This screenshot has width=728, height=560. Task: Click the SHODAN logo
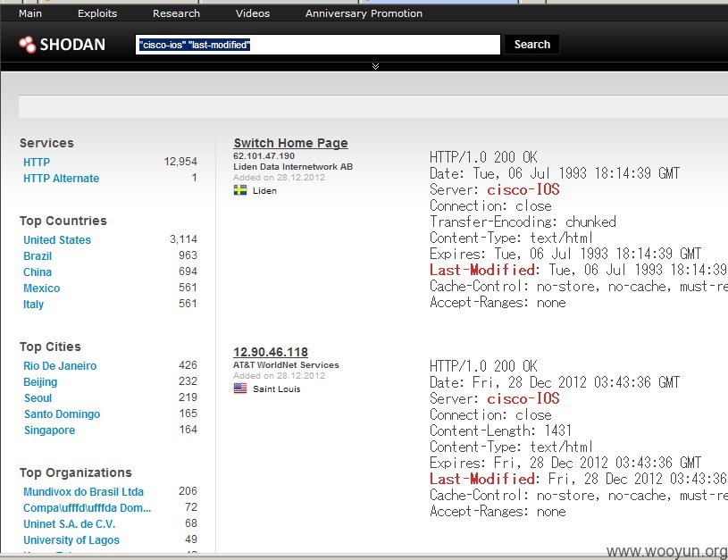(62, 45)
